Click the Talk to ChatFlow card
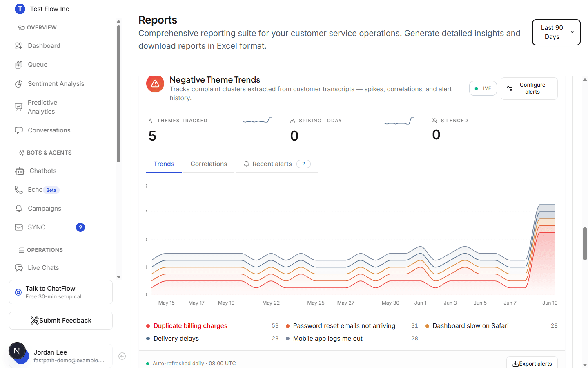 click(61, 292)
